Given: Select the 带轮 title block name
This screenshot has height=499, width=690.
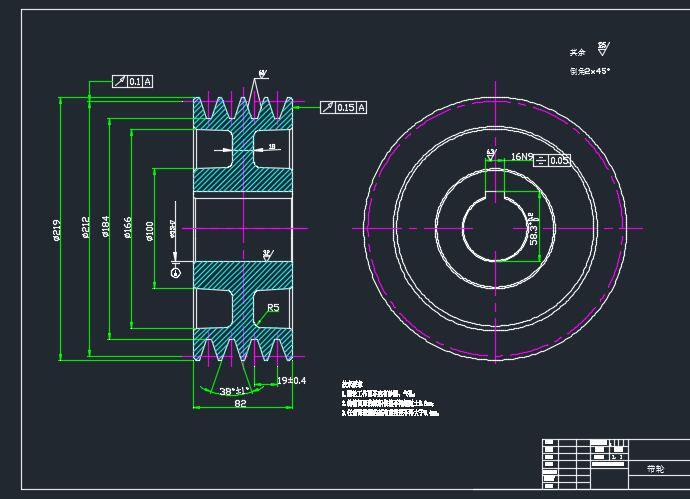Looking at the screenshot, I should [x=655, y=469].
